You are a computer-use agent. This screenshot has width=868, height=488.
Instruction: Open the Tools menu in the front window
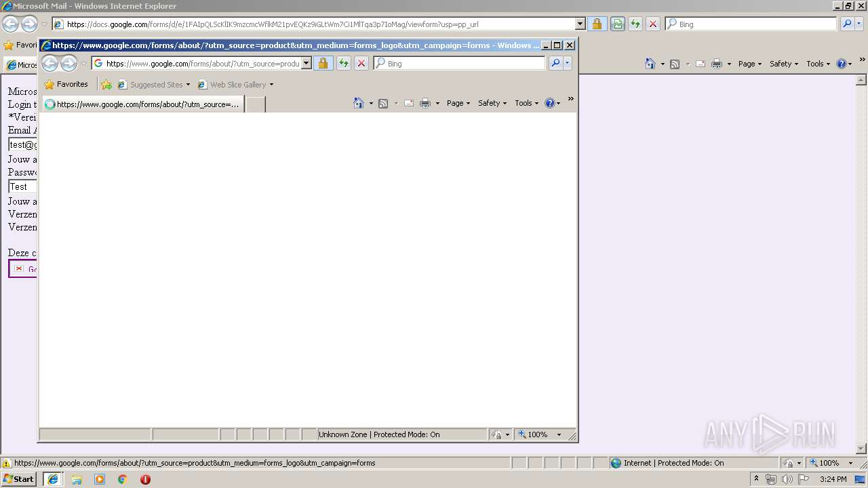[526, 103]
